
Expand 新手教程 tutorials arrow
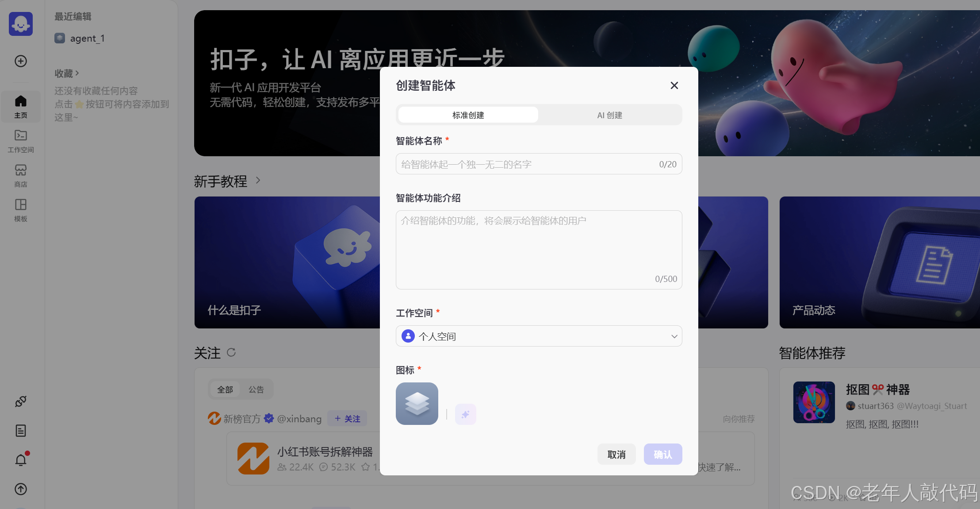(x=258, y=181)
